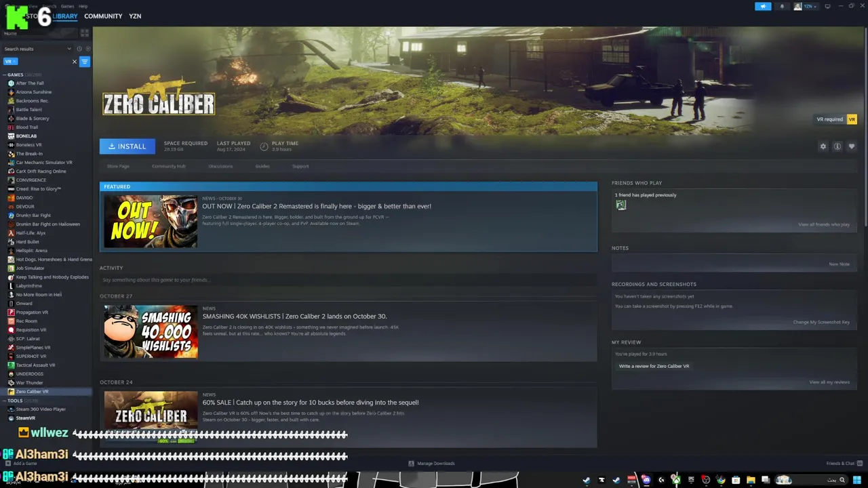Select Half-Life: Alyx in library
868x488 pixels.
pyautogui.click(x=31, y=233)
